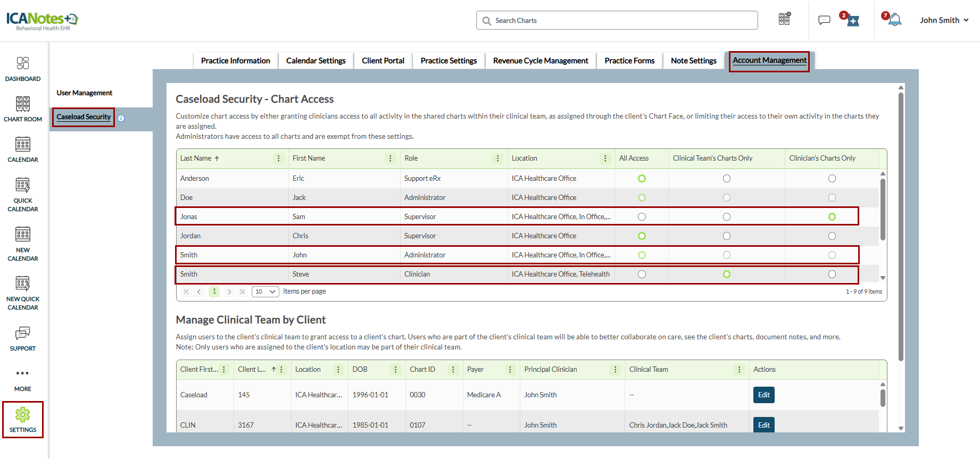The image size is (980, 459).
Task: Expand the items per page dropdown
Action: (x=265, y=291)
